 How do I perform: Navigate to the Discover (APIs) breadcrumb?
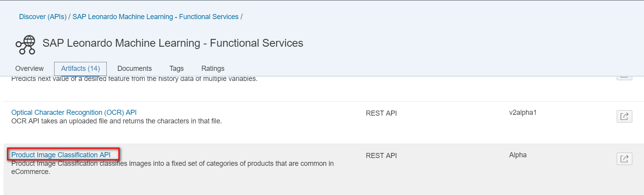[x=43, y=17]
